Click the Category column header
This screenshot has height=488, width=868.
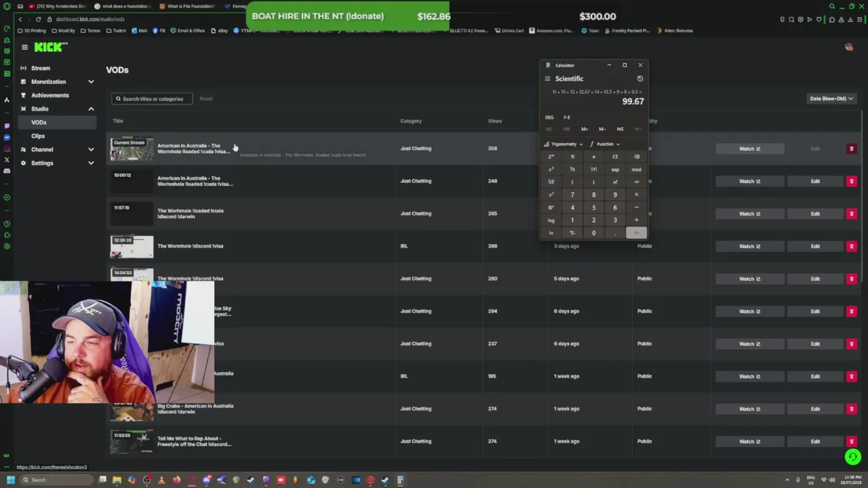click(411, 121)
